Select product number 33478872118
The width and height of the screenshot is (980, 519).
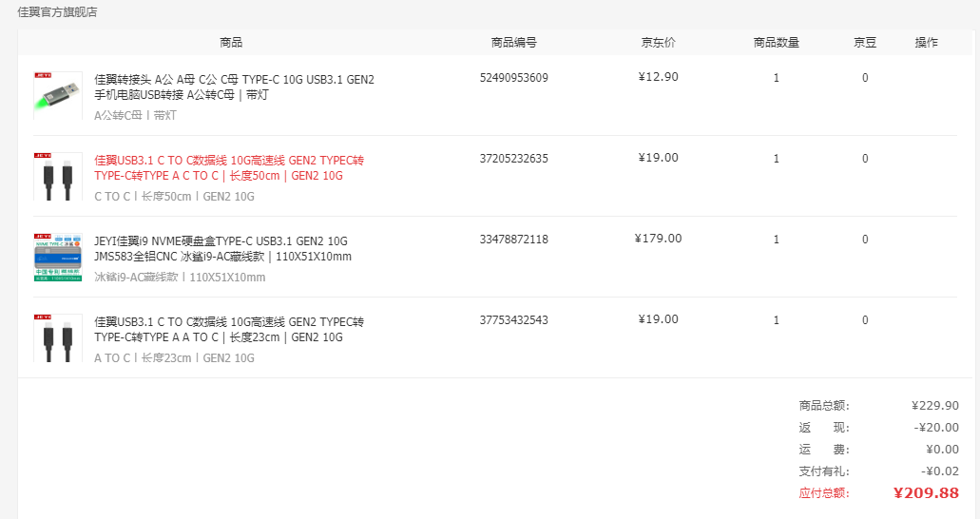coord(513,239)
